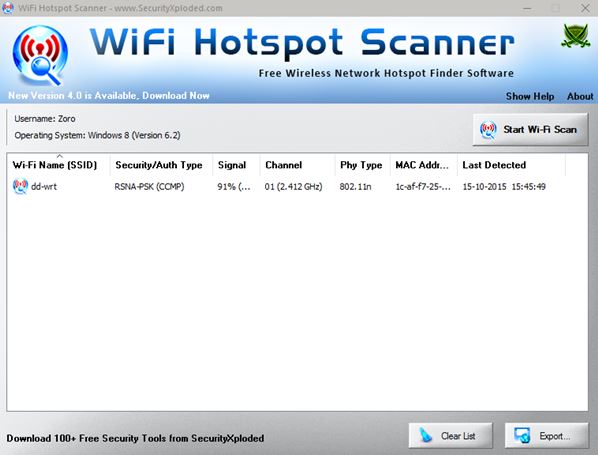Click the 1c-af-f7-25 MAC address cell
Image resolution: width=598 pixels, height=455 pixels.
coord(423,187)
